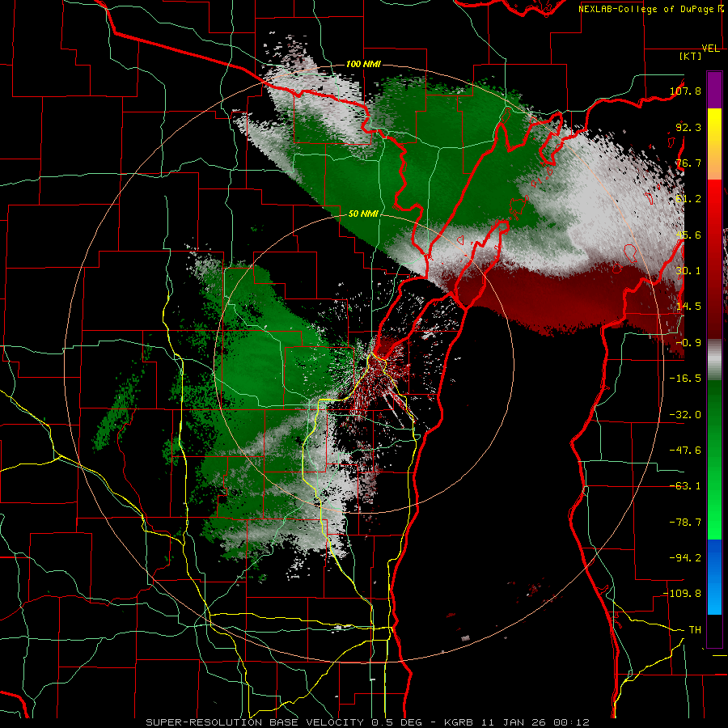Click the VEL legend title

[711, 49]
